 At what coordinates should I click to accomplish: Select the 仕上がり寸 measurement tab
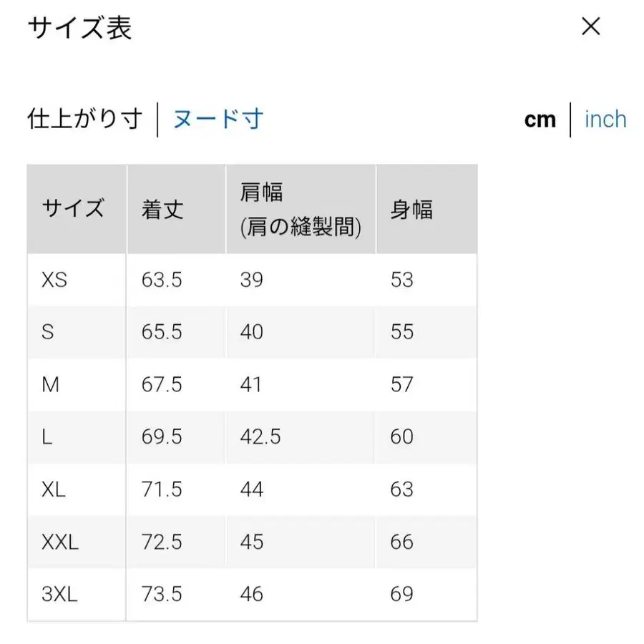[86, 120]
